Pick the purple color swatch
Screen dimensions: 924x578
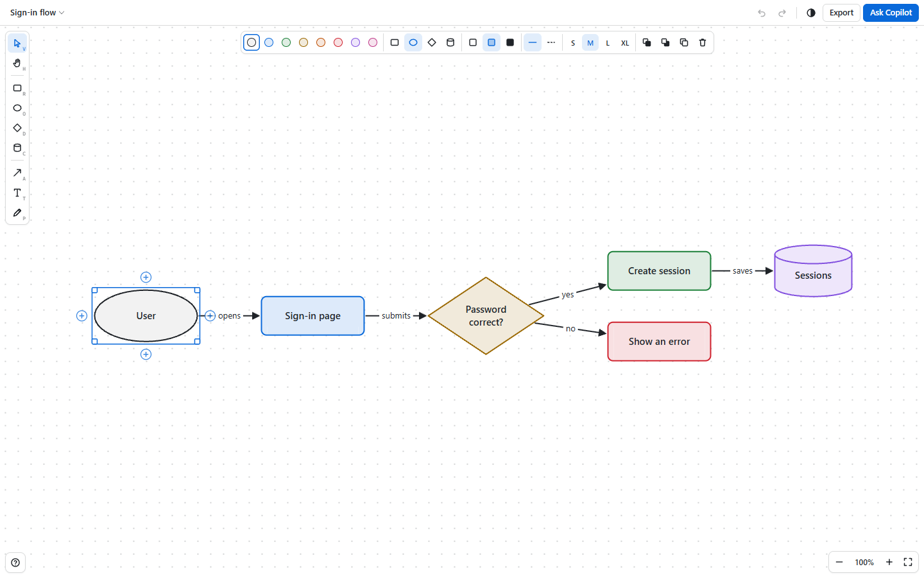(355, 42)
